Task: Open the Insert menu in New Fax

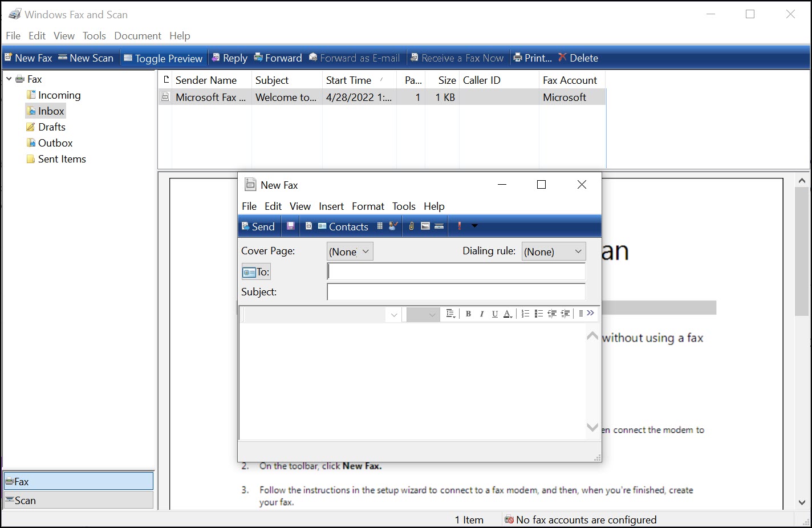Action: 331,206
